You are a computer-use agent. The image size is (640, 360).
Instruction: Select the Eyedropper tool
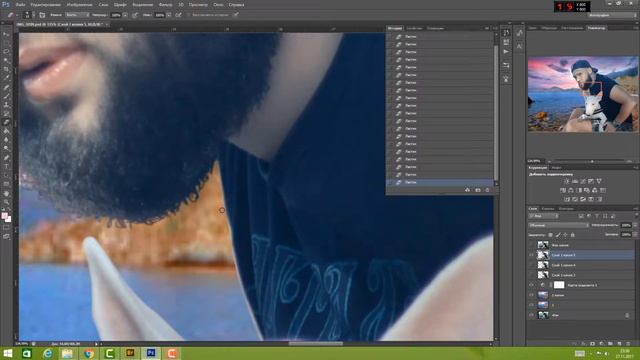(6, 78)
